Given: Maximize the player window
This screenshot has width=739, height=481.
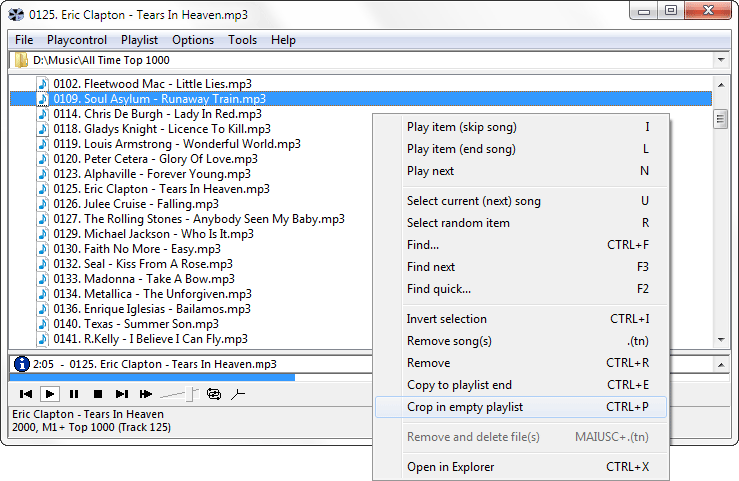Looking at the screenshot, I should coord(671,11).
